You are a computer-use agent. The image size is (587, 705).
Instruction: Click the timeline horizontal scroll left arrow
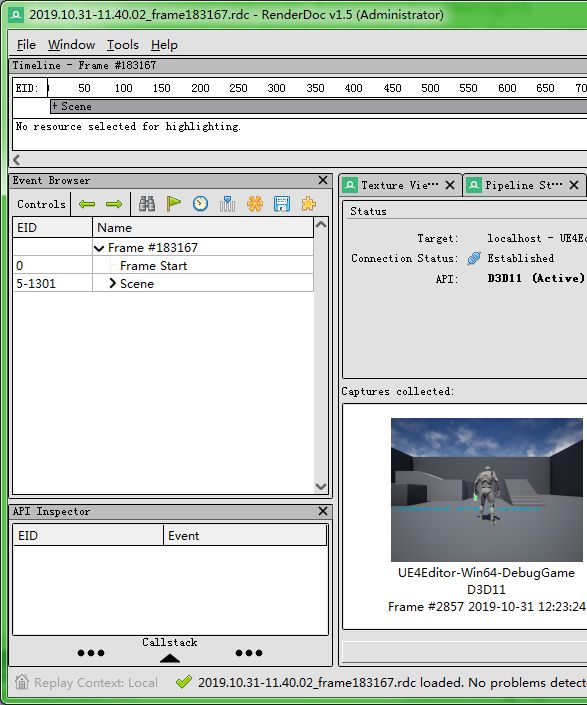click(x=17, y=160)
